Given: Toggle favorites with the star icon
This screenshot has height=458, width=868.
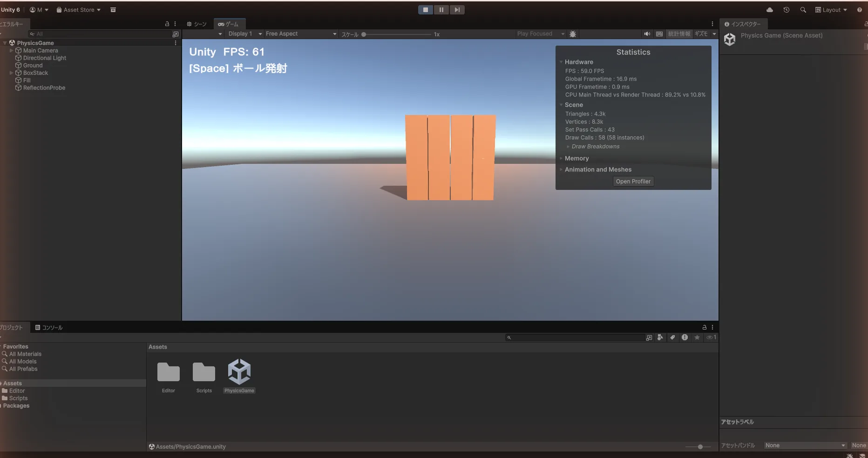Looking at the screenshot, I should coord(697,337).
